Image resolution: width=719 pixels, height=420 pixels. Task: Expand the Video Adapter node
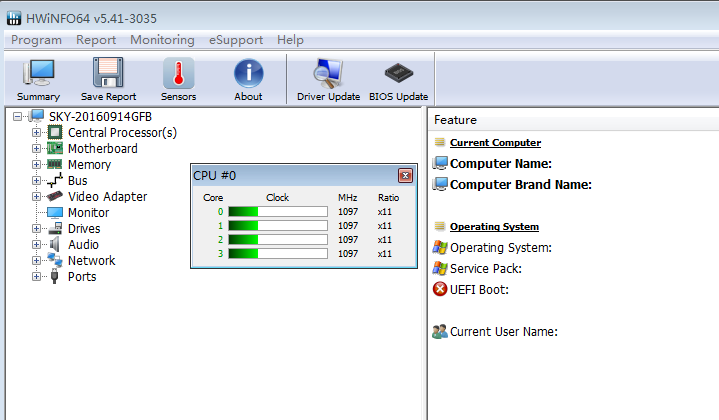36,196
